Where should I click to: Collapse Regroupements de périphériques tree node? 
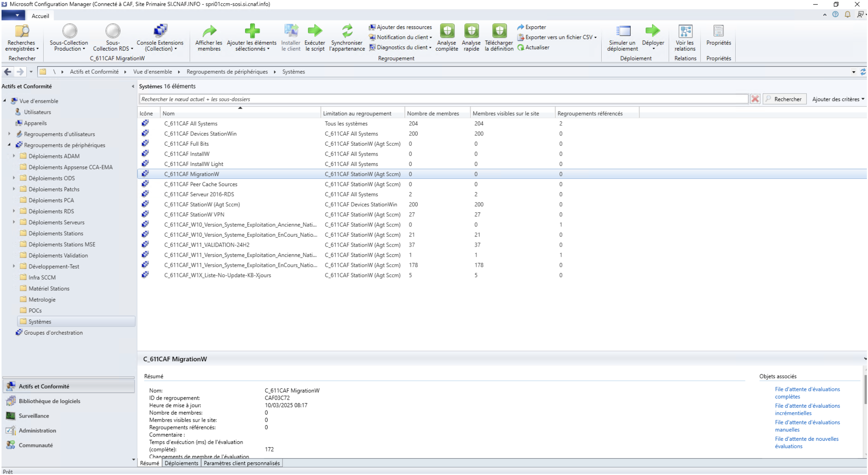9,145
